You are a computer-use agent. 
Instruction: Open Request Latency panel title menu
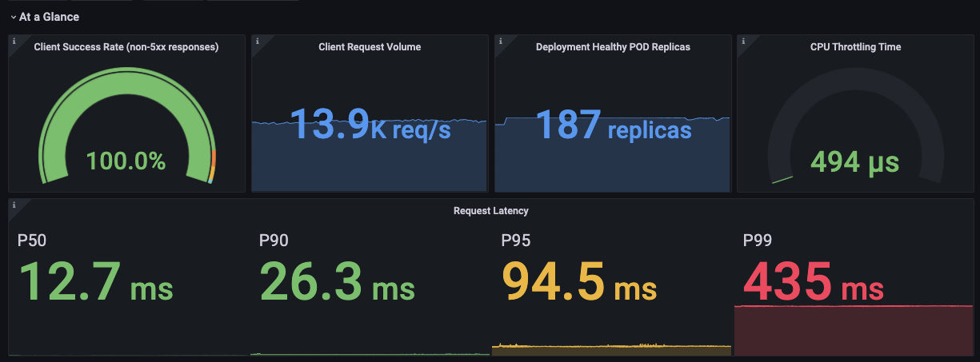coord(490,211)
